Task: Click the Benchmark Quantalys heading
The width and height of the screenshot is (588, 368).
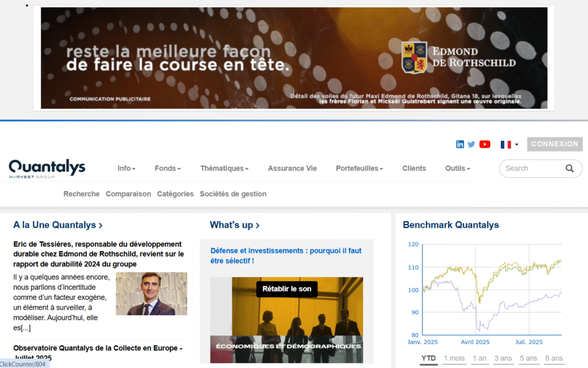Action: (451, 225)
